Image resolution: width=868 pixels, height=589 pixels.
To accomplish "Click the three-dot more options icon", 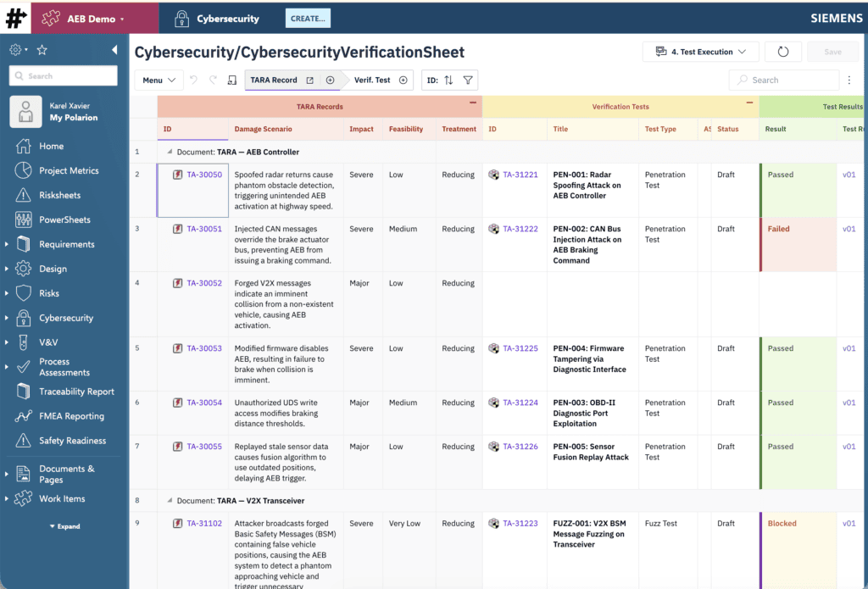I will 849,81.
